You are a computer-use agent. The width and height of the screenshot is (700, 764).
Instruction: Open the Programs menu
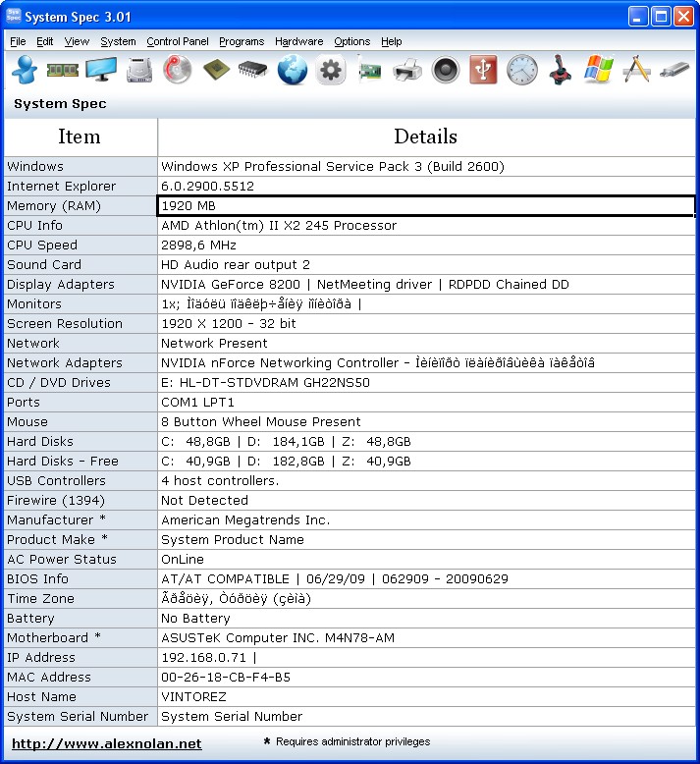point(242,41)
